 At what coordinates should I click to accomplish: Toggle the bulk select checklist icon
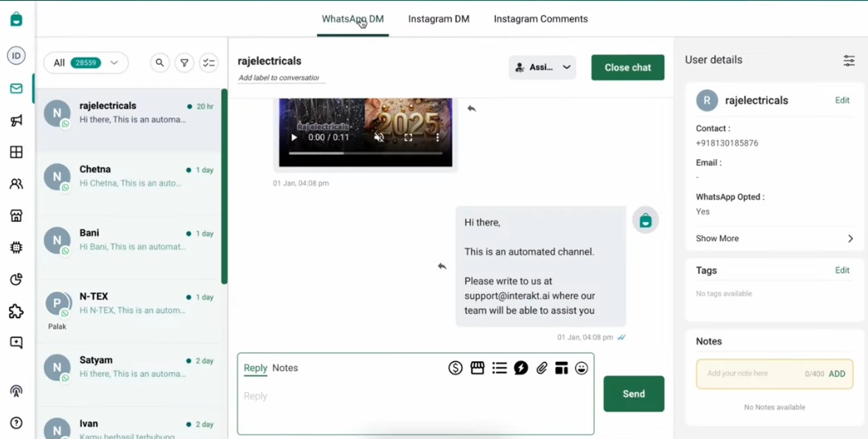(209, 63)
